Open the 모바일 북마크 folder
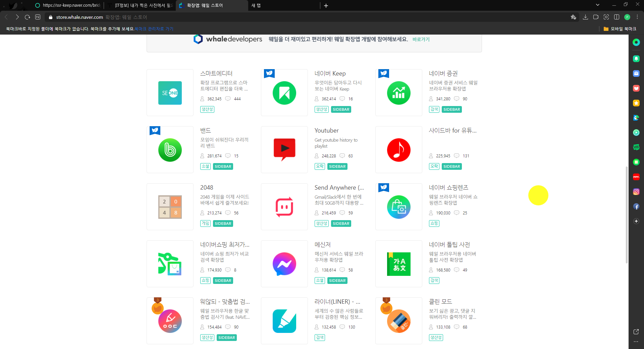The height and width of the screenshot is (349, 644). [x=620, y=29]
